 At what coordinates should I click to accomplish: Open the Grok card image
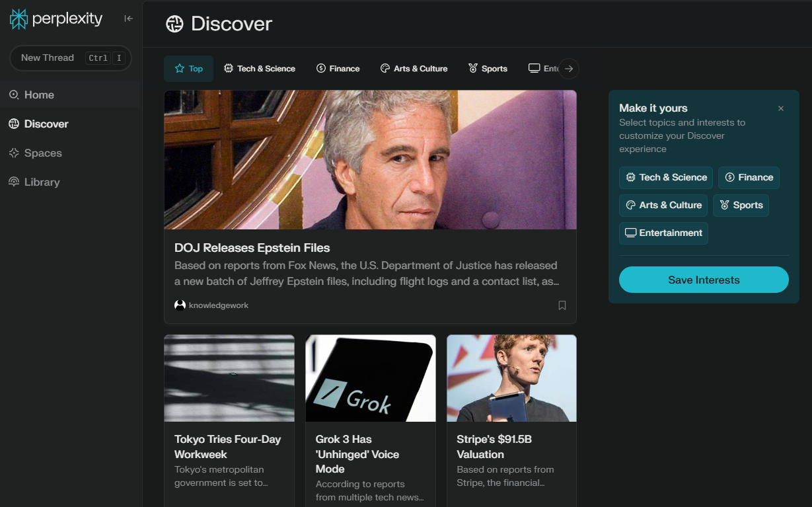pyautogui.click(x=371, y=378)
